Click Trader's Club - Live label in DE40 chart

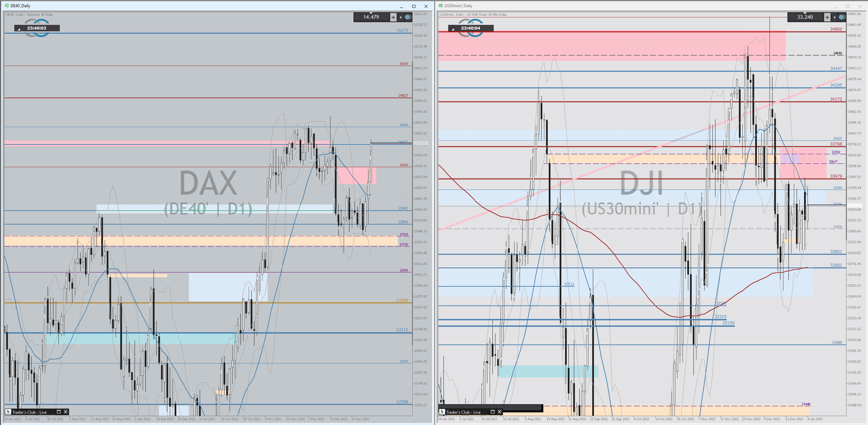click(29, 412)
